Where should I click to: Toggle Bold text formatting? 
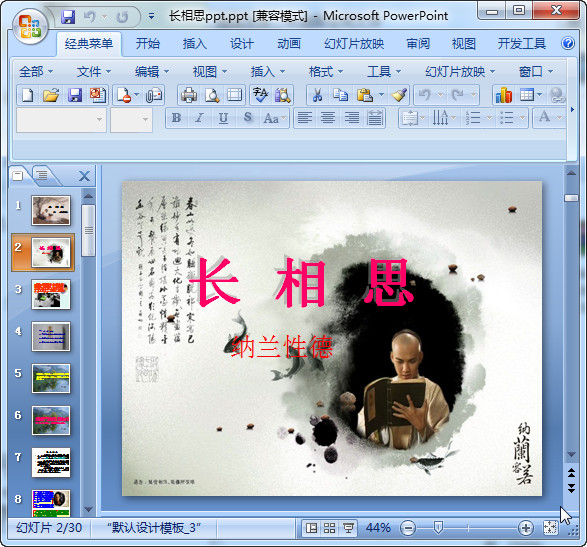176,118
